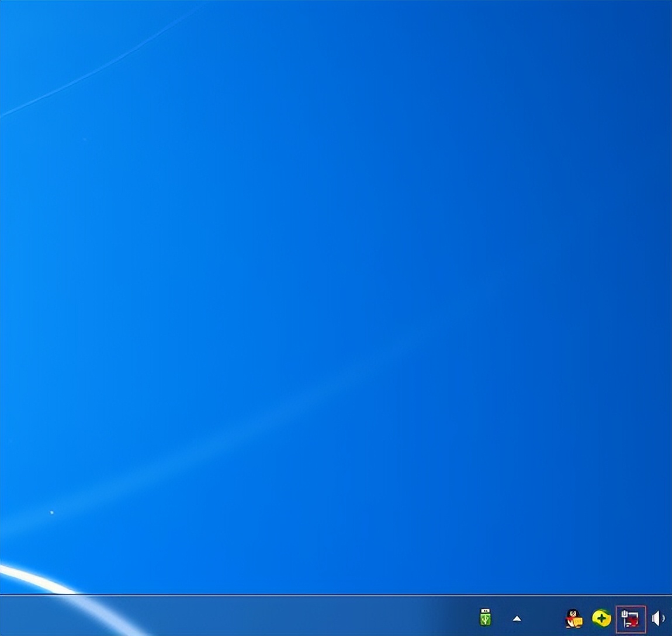Open the 360 security guard tray icon
The width and height of the screenshot is (672, 636).
coord(601,618)
